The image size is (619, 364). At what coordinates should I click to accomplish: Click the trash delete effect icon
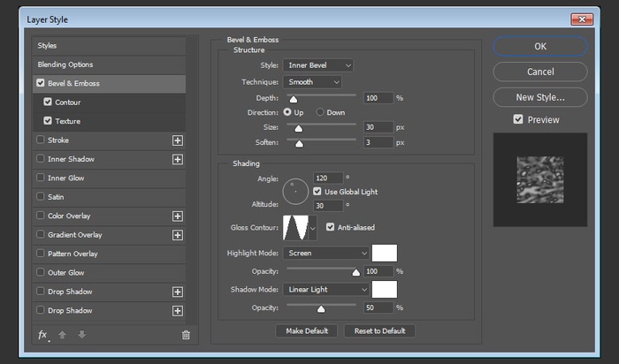click(186, 335)
